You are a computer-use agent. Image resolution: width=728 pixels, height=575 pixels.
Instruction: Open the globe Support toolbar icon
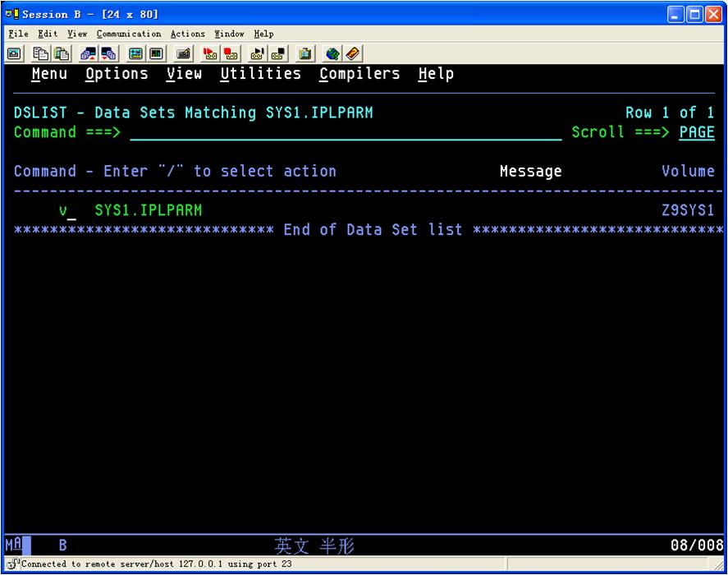[x=332, y=54]
